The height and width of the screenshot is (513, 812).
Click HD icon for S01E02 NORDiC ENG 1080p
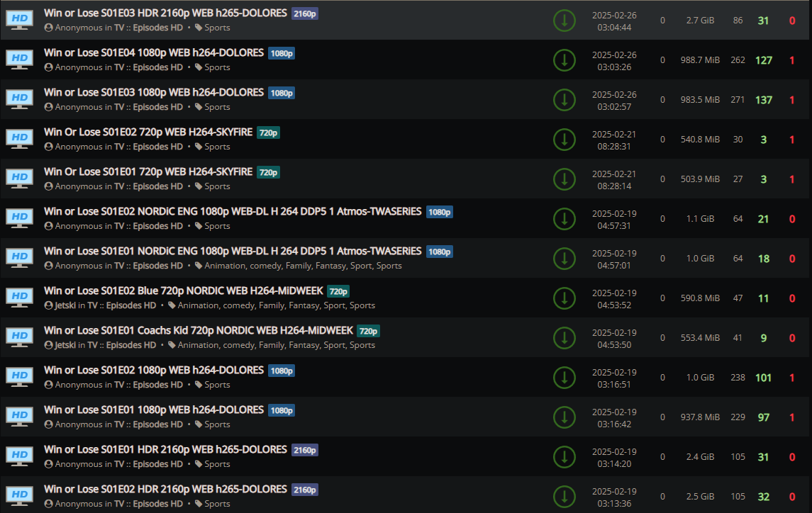[x=20, y=218]
